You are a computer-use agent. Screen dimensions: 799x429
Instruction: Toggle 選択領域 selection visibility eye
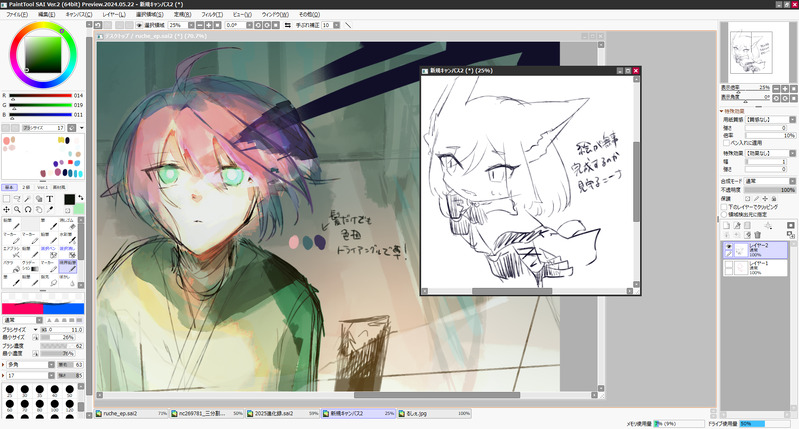[140, 25]
